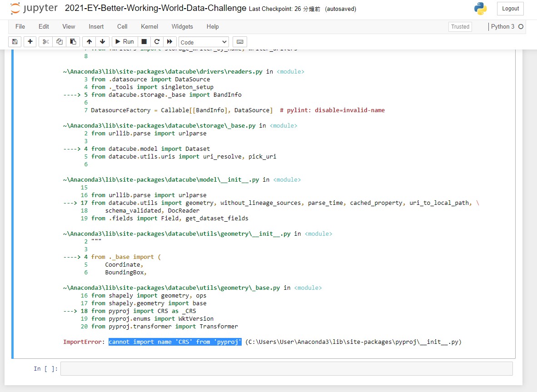Screen dimensions: 537x392
Task: Click line 'from datacube.model import Dataset'
Action: [x=150, y=149]
